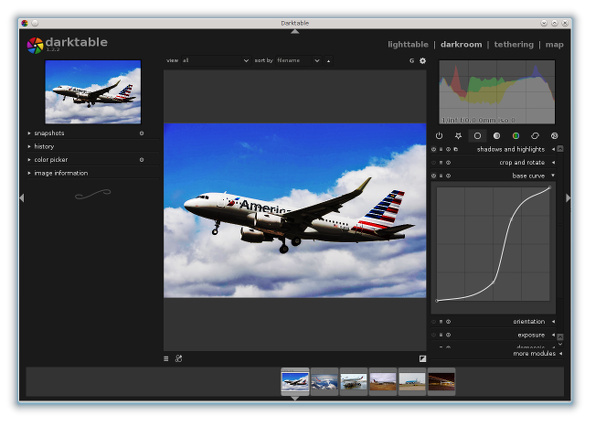Click module list scroll-up arrow button

[560, 149]
